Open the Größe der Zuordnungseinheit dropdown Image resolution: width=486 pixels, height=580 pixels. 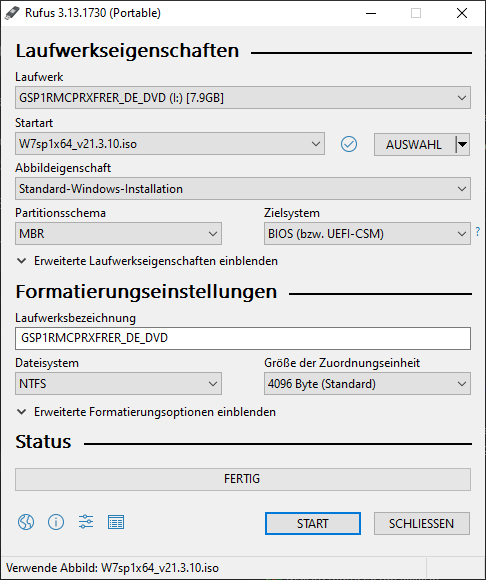367,384
